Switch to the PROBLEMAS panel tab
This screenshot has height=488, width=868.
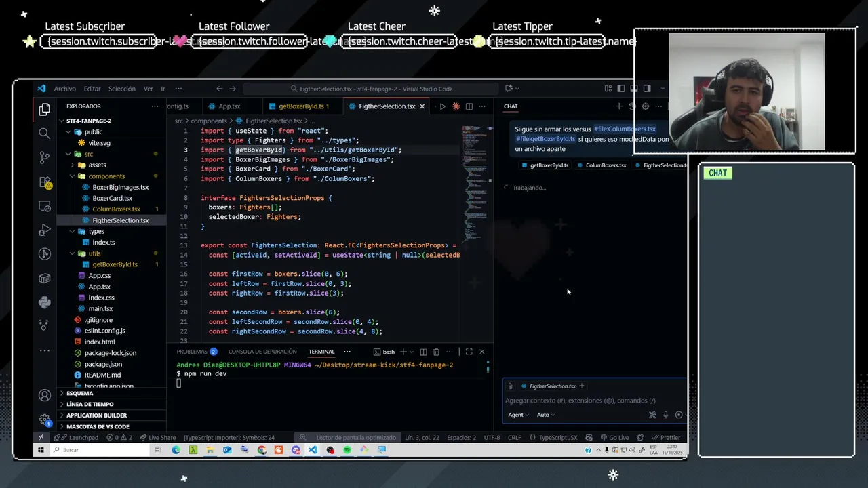pyautogui.click(x=197, y=352)
